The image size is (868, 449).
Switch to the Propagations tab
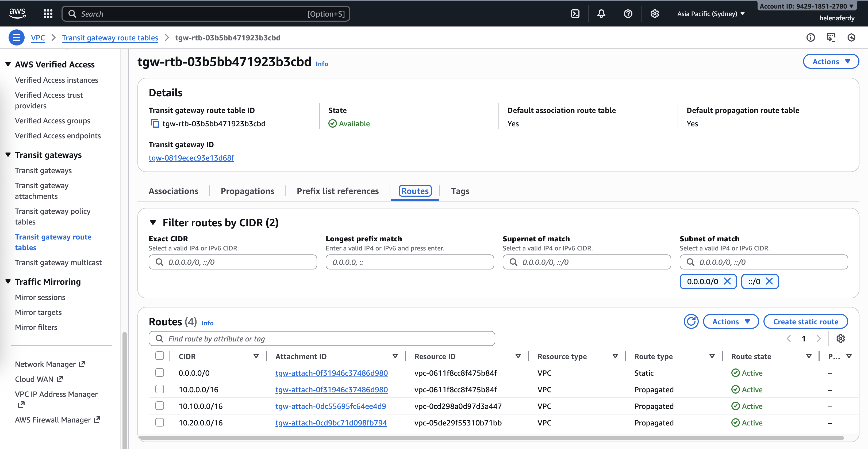coord(247,191)
